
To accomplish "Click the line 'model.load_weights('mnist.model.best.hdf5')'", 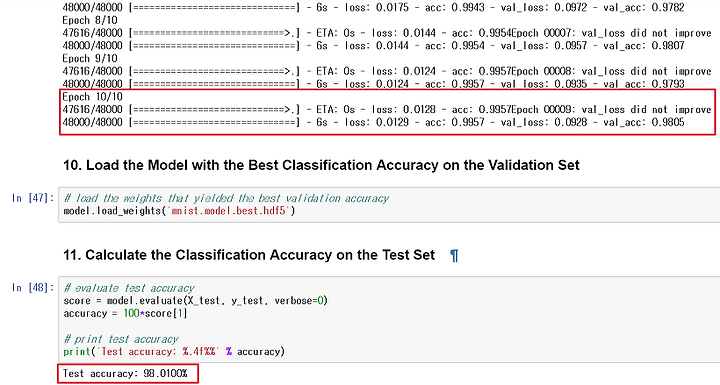I will (x=180, y=211).
